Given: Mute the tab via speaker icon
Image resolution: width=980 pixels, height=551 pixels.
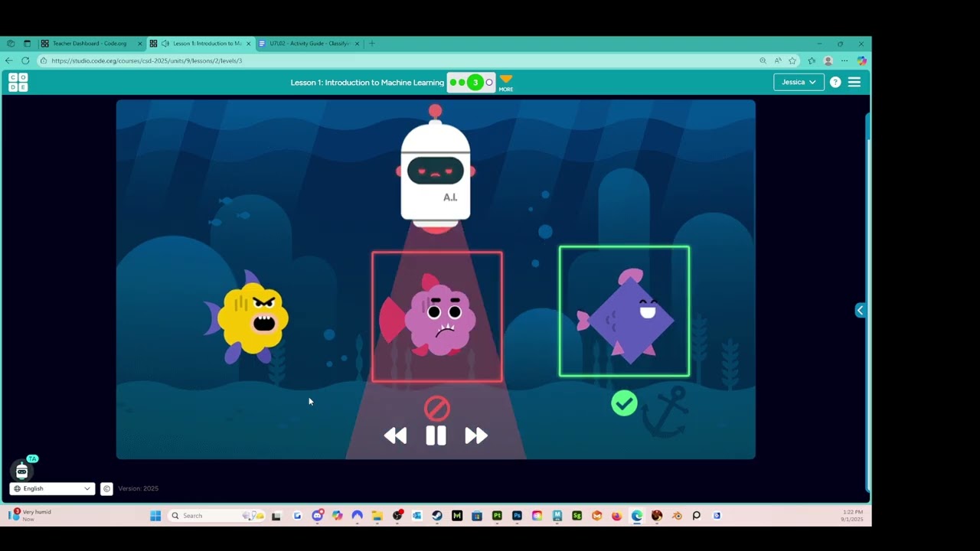Looking at the screenshot, I should click(165, 44).
